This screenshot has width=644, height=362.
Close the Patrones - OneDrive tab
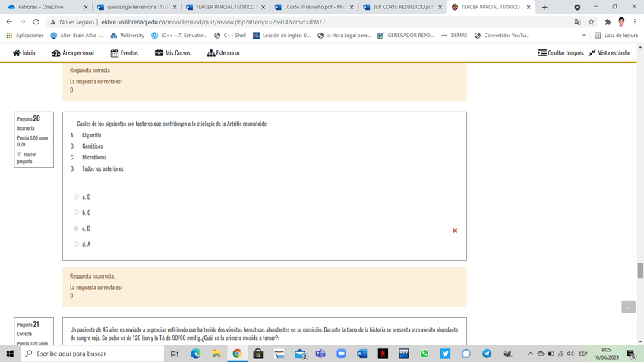[85, 7]
